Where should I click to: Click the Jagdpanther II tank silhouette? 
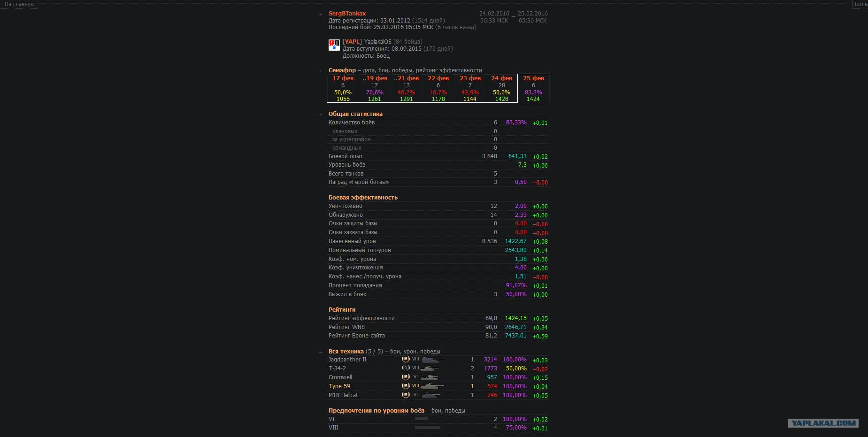[432, 360]
